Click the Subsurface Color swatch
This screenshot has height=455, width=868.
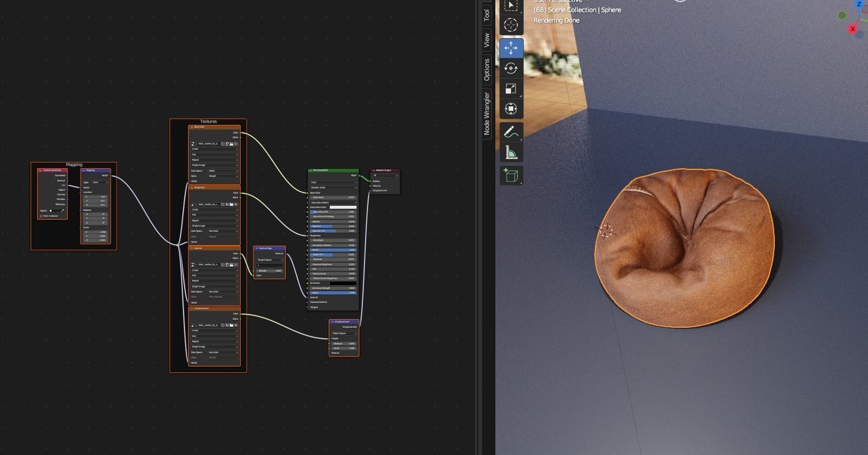click(343, 207)
